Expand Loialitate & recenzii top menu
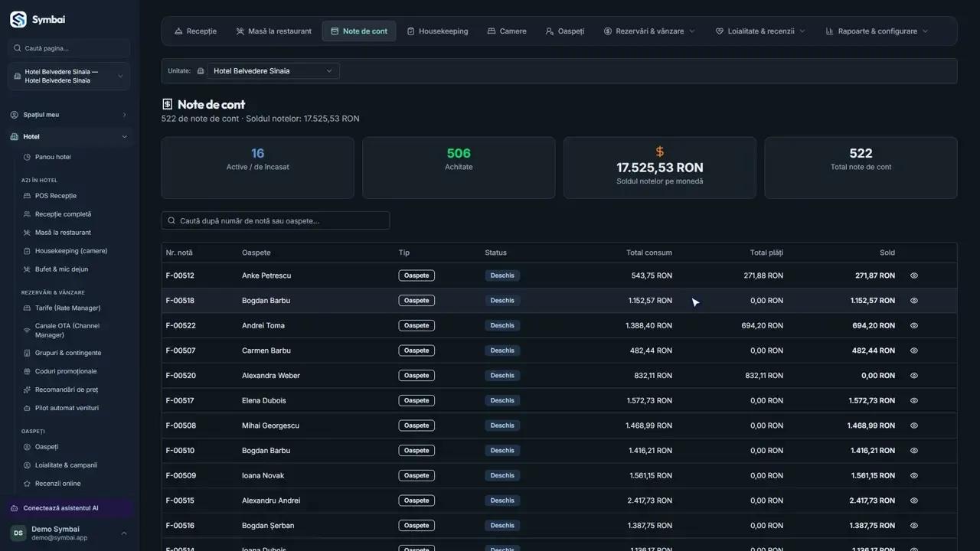The height and width of the screenshot is (551, 980). tap(760, 31)
